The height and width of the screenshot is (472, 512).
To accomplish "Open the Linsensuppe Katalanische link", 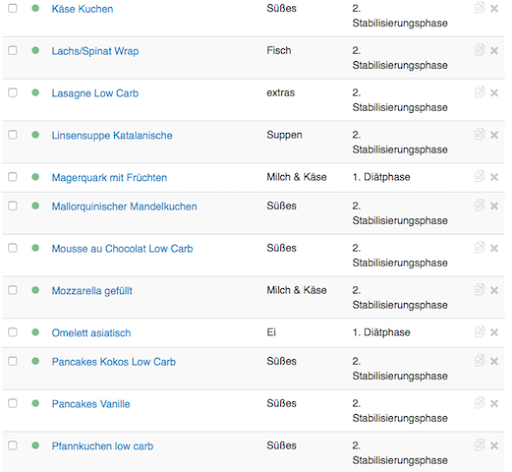I will (x=112, y=135).
